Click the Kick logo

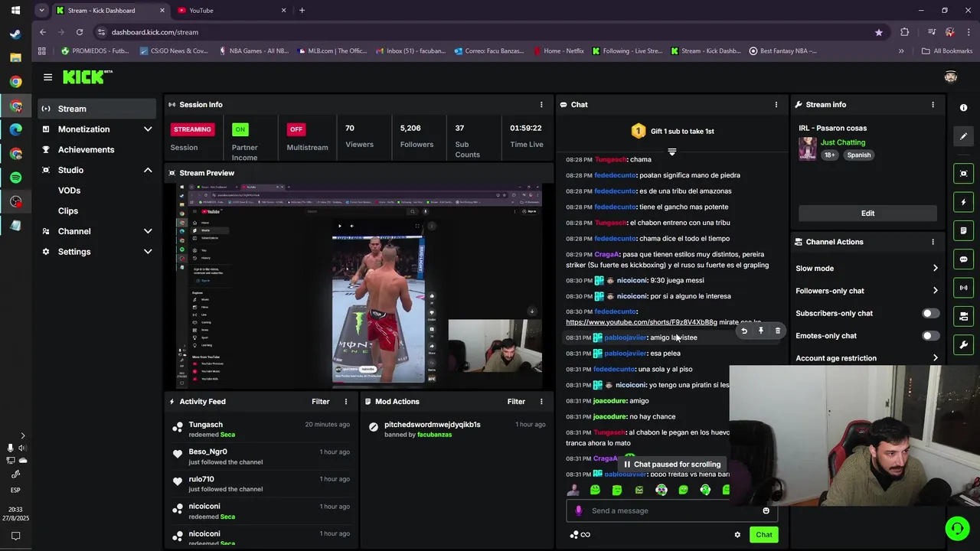[87, 77]
